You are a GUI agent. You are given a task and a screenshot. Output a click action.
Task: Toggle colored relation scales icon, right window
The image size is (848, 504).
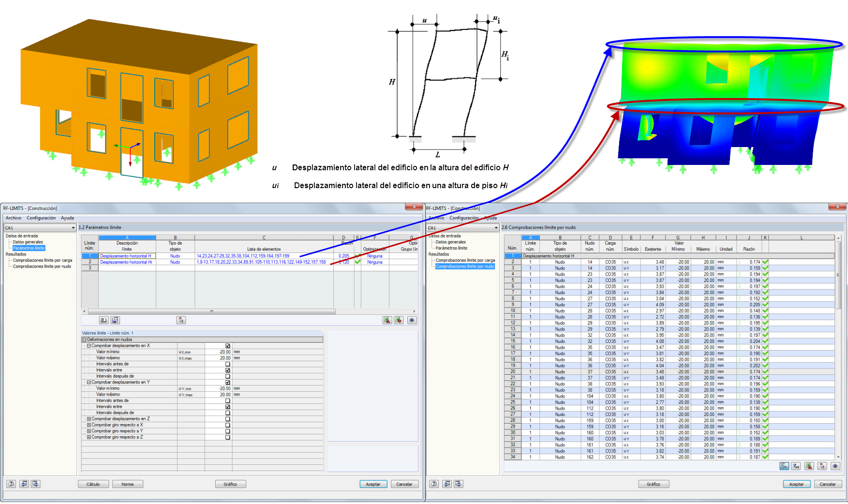tap(784, 466)
